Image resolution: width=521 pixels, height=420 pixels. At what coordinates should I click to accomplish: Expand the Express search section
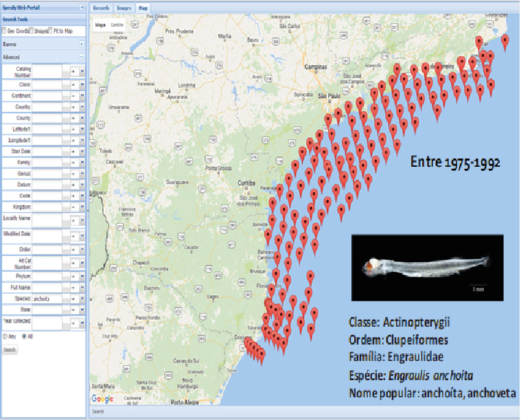(82, 44)
